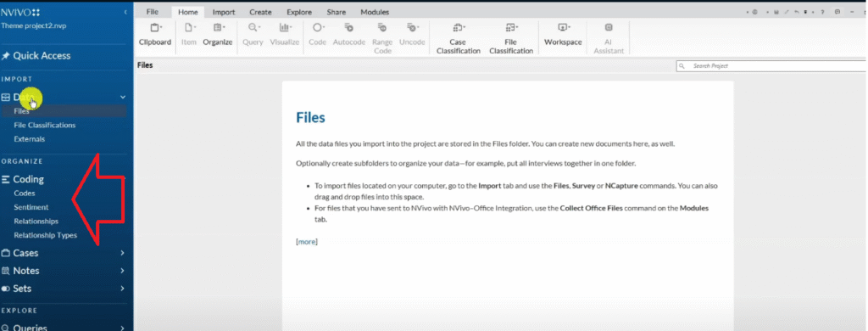
Task: Expand the Notes section
Action: (x=122, y=271)
